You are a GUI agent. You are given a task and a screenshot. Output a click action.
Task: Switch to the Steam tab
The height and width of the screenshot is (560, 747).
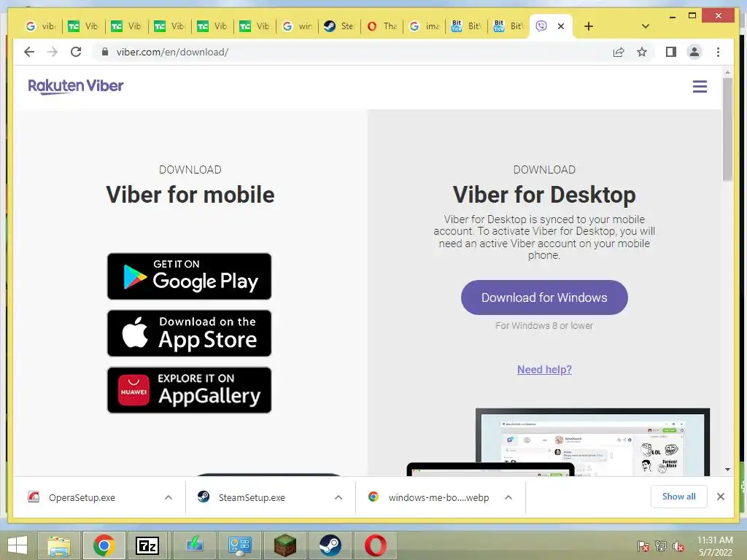pyautogui.click(x=339, y=26)
